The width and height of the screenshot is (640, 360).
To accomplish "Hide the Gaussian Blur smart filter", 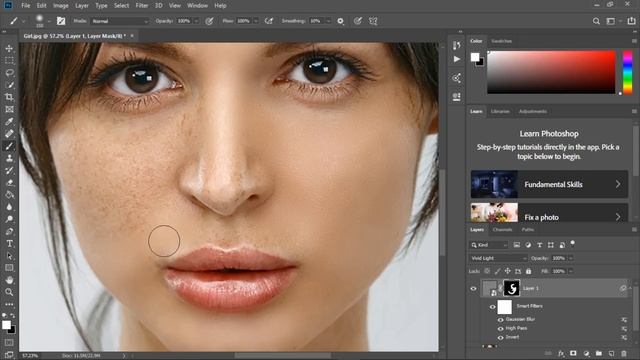I will click(x=500, y=320).
